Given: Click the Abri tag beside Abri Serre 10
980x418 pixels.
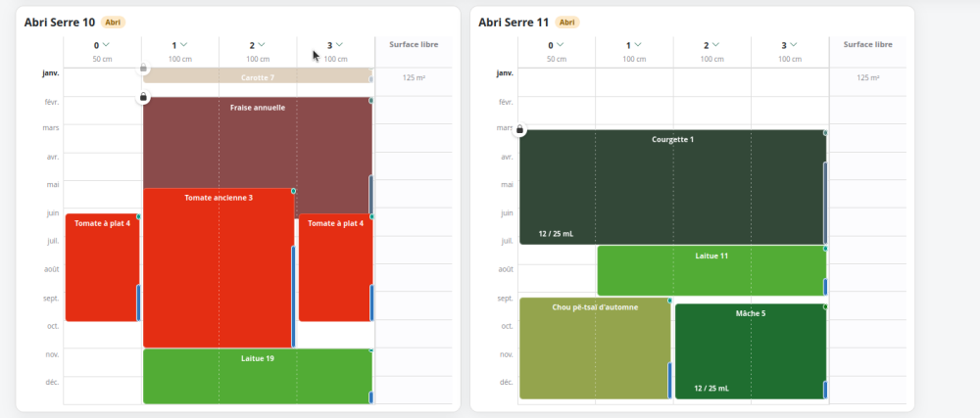Looking at the screenshot, I should pos(113,23).
